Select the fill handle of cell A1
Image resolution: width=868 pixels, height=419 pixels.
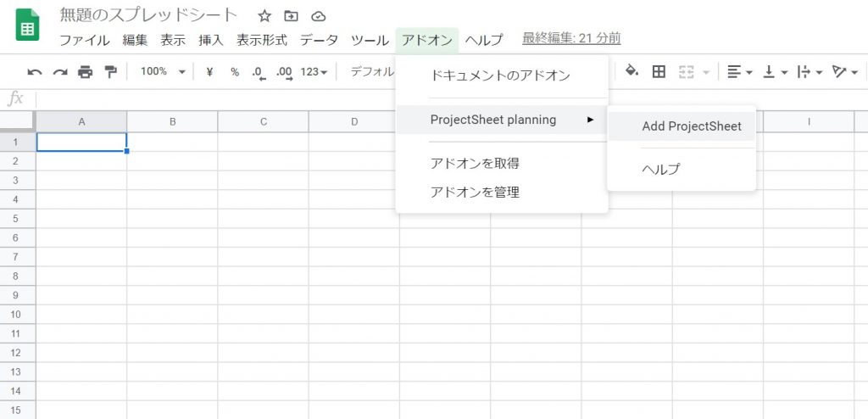point(127,151)
